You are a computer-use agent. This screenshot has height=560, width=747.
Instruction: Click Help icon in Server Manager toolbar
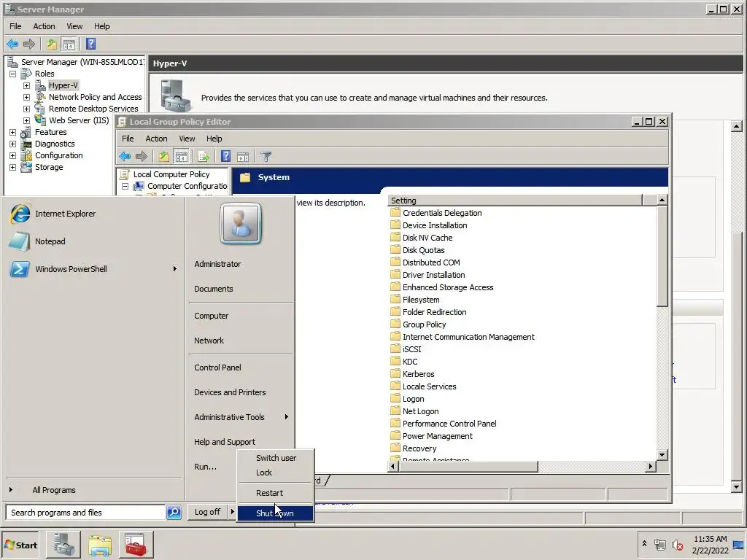(x=90, y=44)
